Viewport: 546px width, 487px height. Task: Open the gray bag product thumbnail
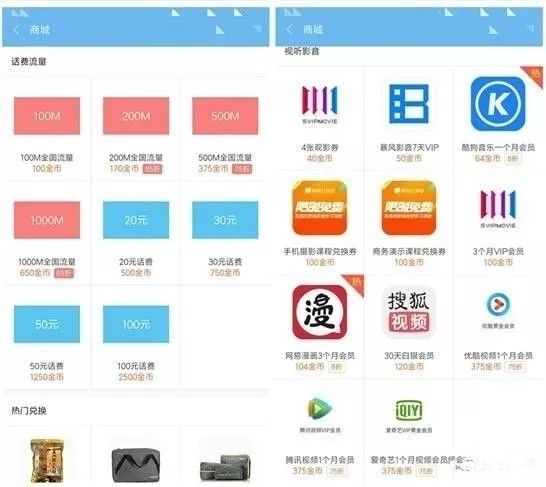coord(136,465)
